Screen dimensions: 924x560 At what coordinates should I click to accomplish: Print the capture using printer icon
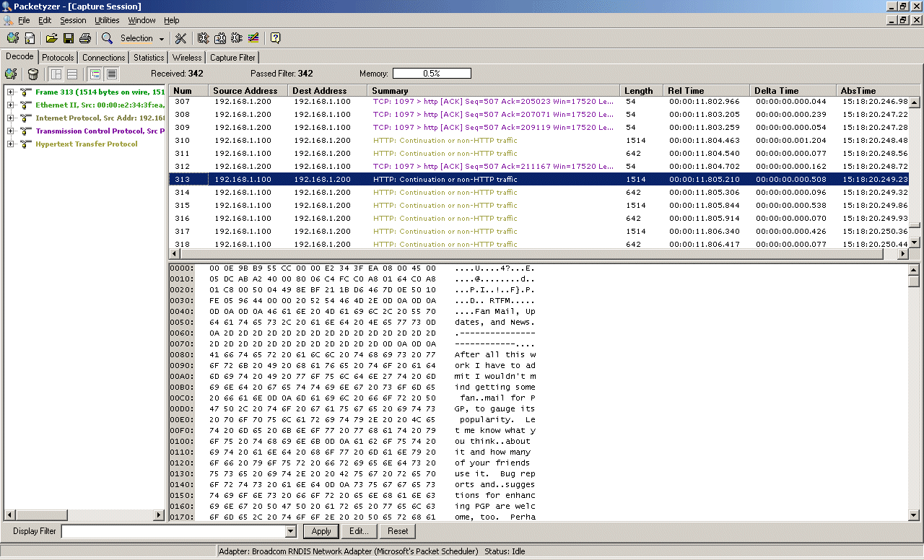click(x=85, y=38)
